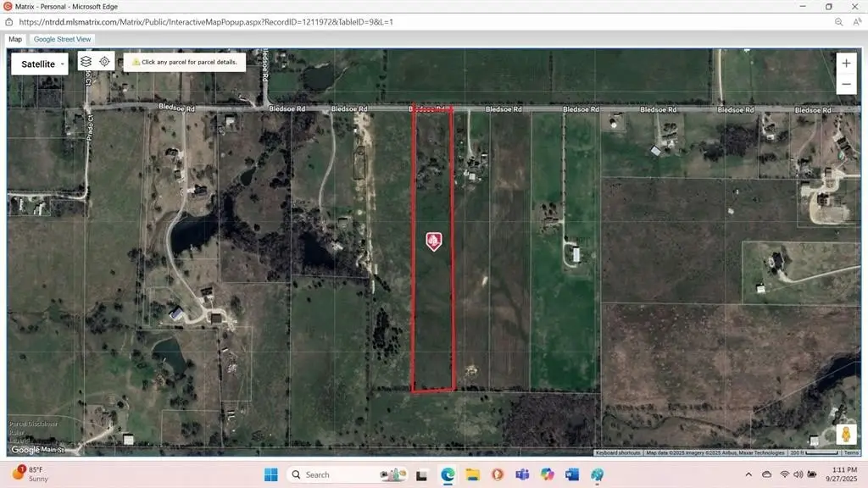Launch Word from the taskbar
The height and width of the screenshot is (488, 868).
[x=571, y=474]
